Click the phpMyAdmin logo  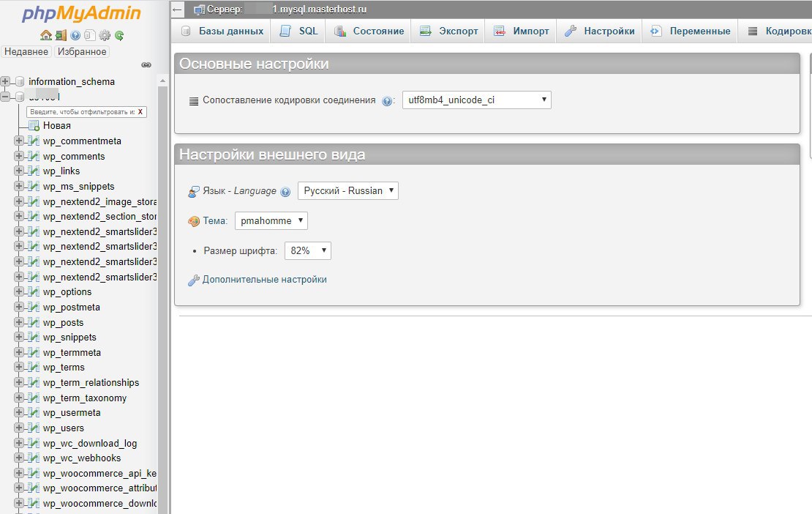81,13
